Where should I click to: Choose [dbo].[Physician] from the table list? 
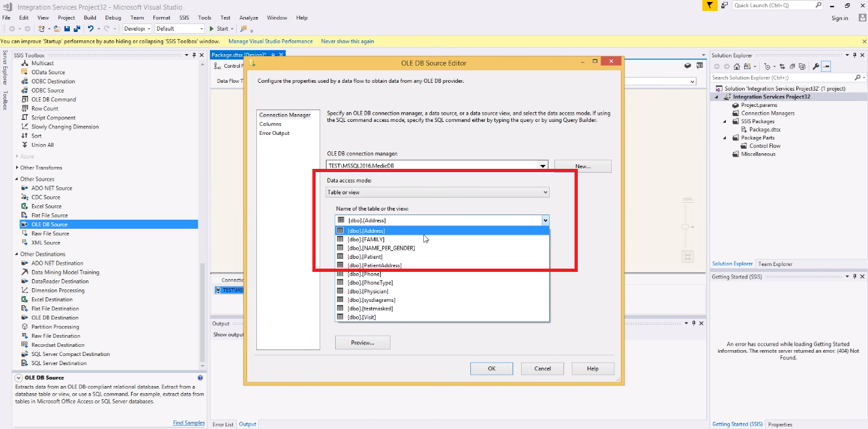coord(443,291)
